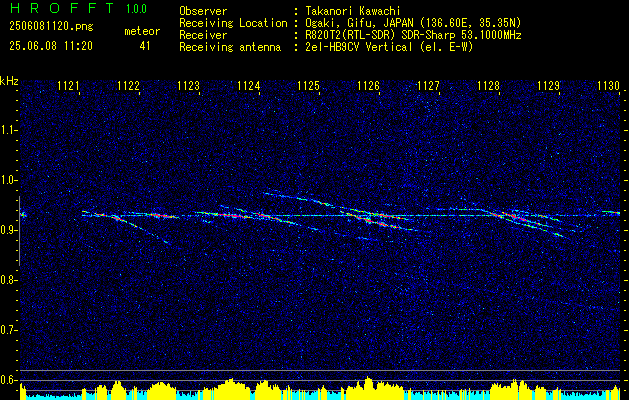Viewport: 629px width, 400px height.
Task: Click the 1129 time marker
Action: click(548, 86)
